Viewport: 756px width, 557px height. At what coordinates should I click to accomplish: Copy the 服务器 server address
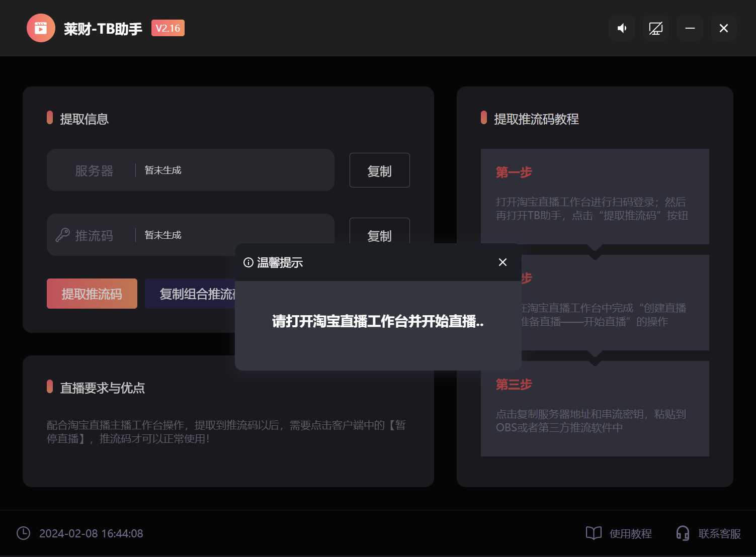tap(379, 170)
